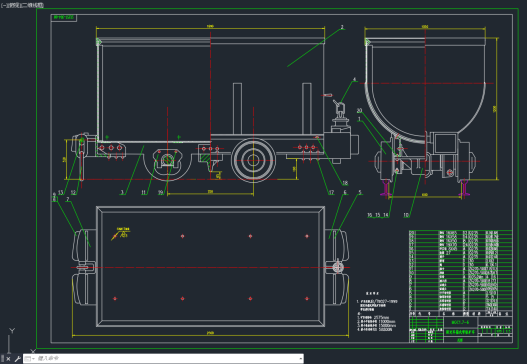Viewport: 527px width, 364px height.
Task: Open the recent commands dropdown
Action: [x=30, y=359]
